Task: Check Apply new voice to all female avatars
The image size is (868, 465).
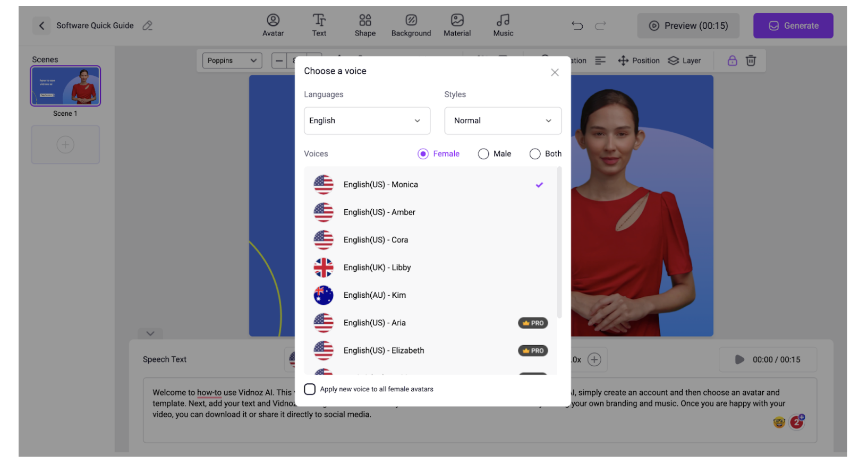Action: [x=310, y=389]
